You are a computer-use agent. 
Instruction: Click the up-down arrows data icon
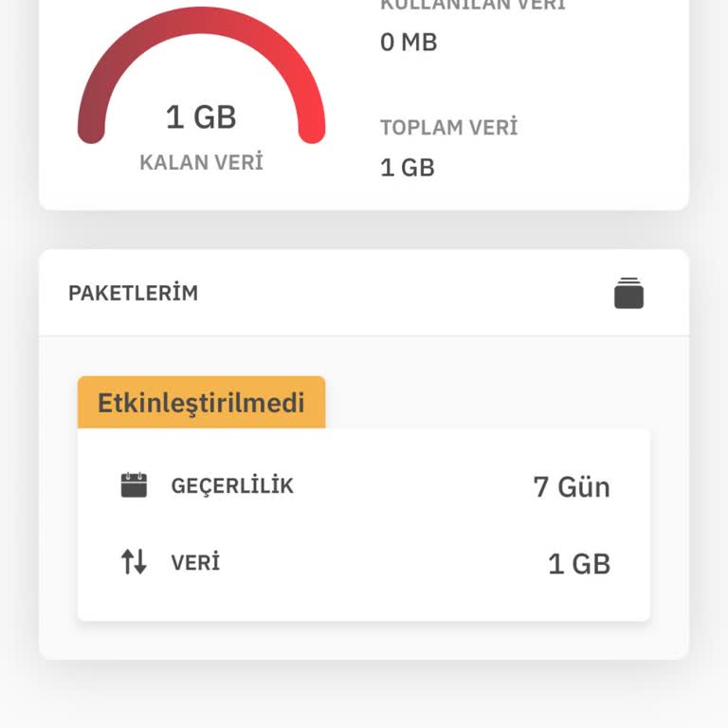(134, 562)
